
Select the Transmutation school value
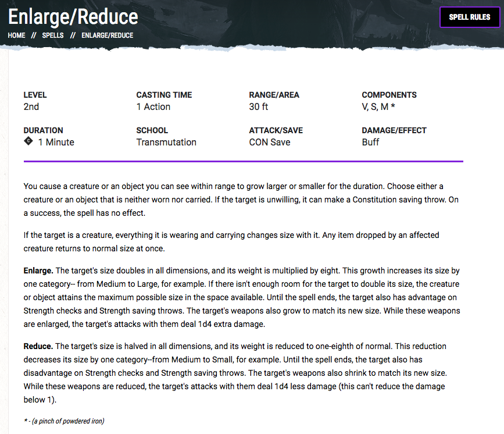point(166,143)
